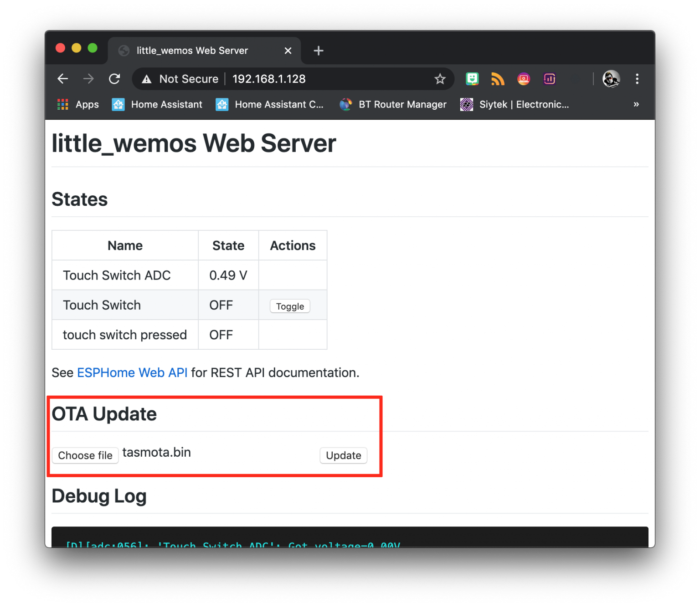This screenshot has width=700, height=607.
Task: Open a new browser tab
Action: coord(318,51)
